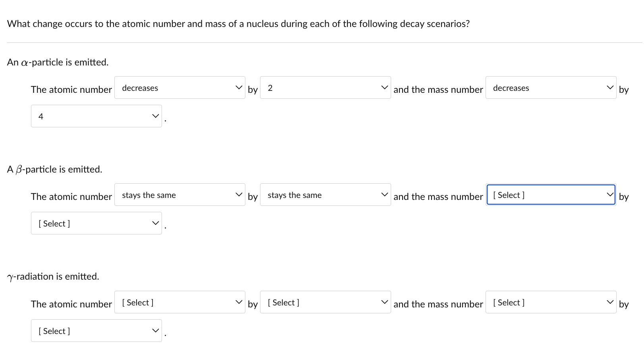644x357 pixels.
Task: Expand the chevron on the '4' dropdown
Action: tap(155, 116)
